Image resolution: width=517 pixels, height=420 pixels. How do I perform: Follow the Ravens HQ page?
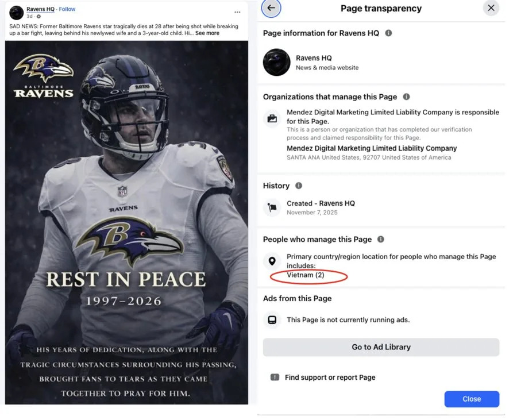pyautogui.click(x=67, y=9)
